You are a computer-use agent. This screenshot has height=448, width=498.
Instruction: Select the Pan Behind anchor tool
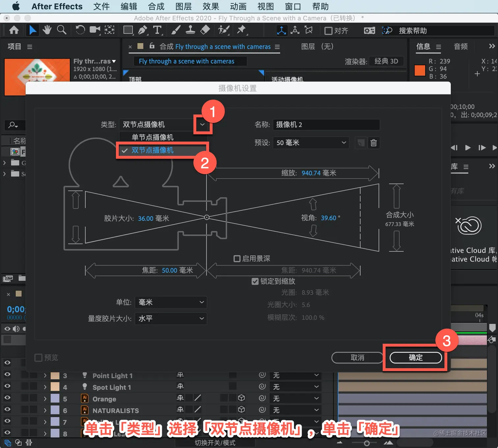110,30
